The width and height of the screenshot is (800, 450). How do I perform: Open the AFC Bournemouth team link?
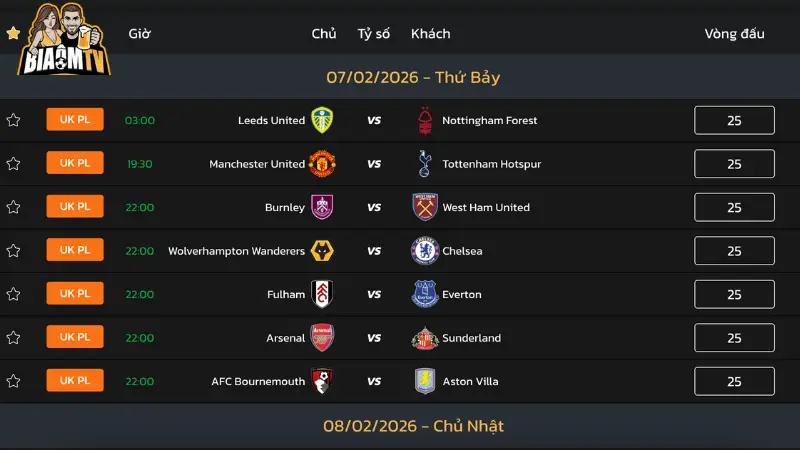pyautogui.click(x=258, y=381)
